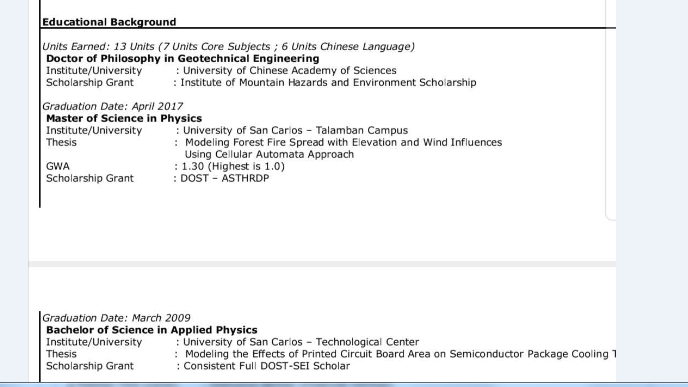Image resolution: width=688 pixels, height=387 pixels.
Task: Select the Master of Science in Physics title
Action: [124, 118]
